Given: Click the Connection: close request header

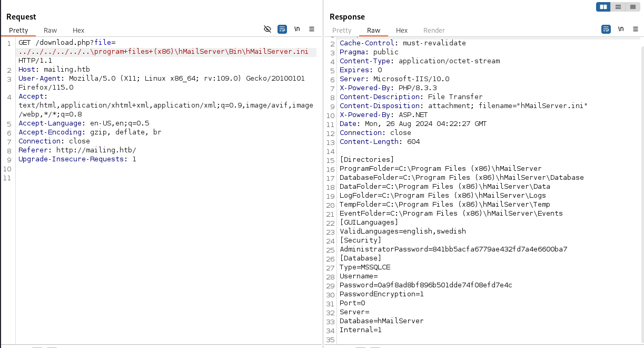Looking at the screenshot, I should (x=54, y=141).
